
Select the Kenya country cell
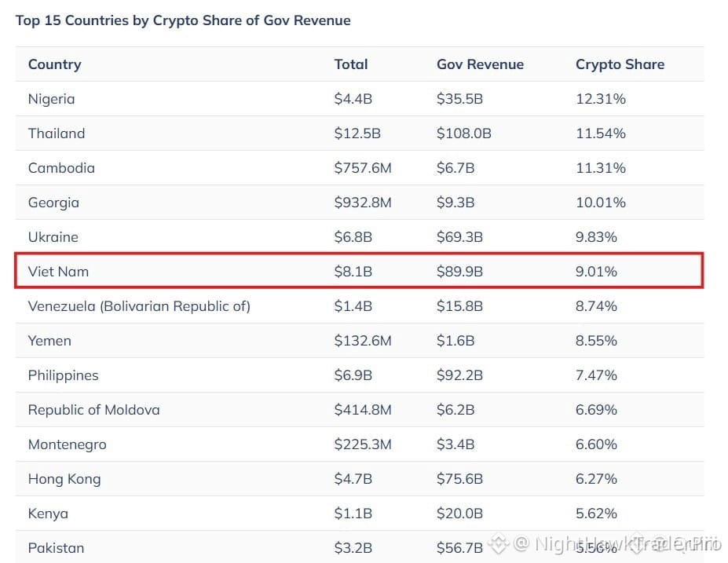[48, 514]
